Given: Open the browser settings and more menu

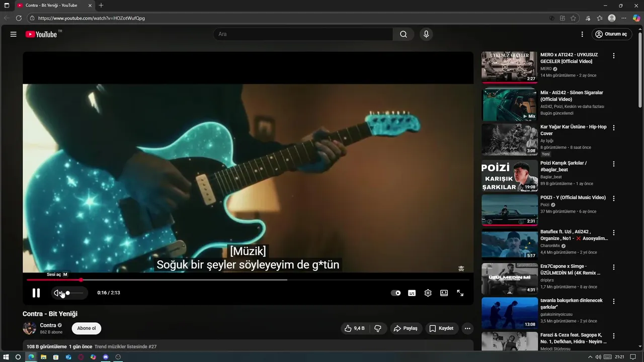Looking at the screenshot, I should point(624,18).
